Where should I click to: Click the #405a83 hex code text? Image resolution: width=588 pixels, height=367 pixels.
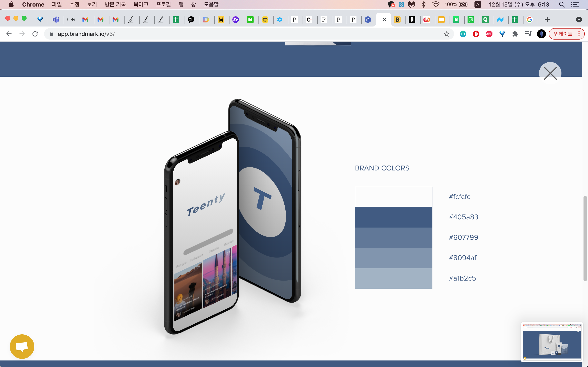[x=463, y=217]
